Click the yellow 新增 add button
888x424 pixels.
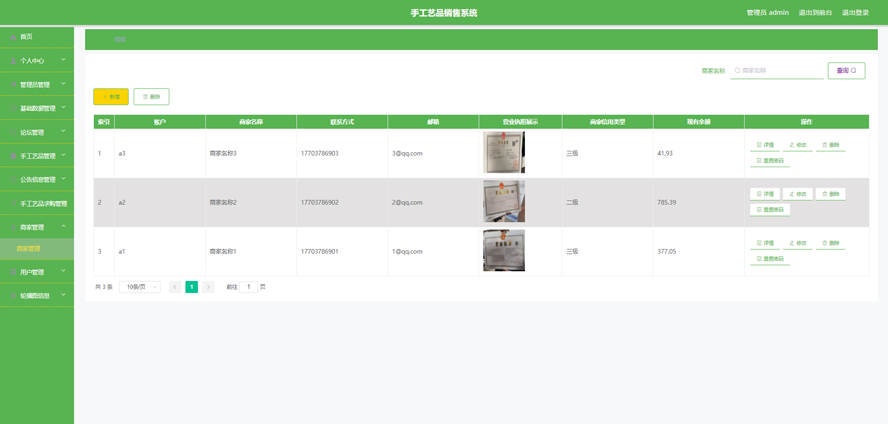pyautogui.click(x=111, y=97)
